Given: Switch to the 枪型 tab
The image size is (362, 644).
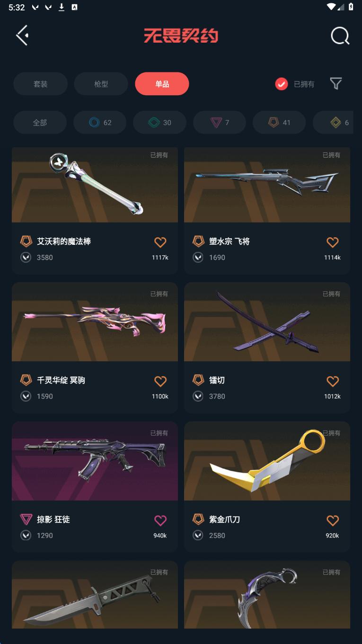Looking at the screenshot, I should click(101, 84).
